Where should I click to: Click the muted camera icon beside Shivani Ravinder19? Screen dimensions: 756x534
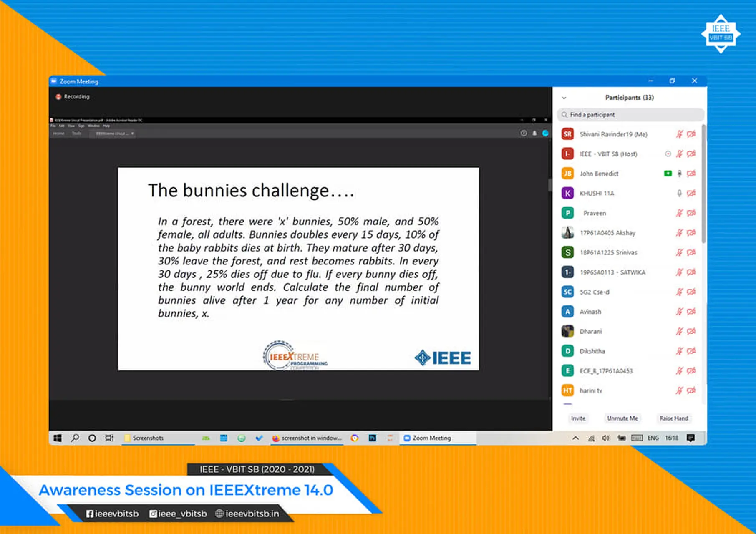coord(692,134)
